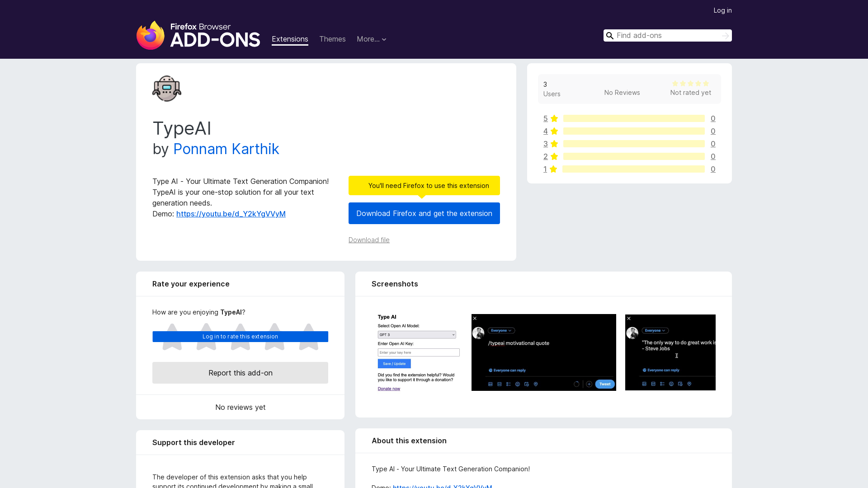Screen dimensions: 868x488
Task: Click the star icon in 1-star row
Action: point(553,169)
